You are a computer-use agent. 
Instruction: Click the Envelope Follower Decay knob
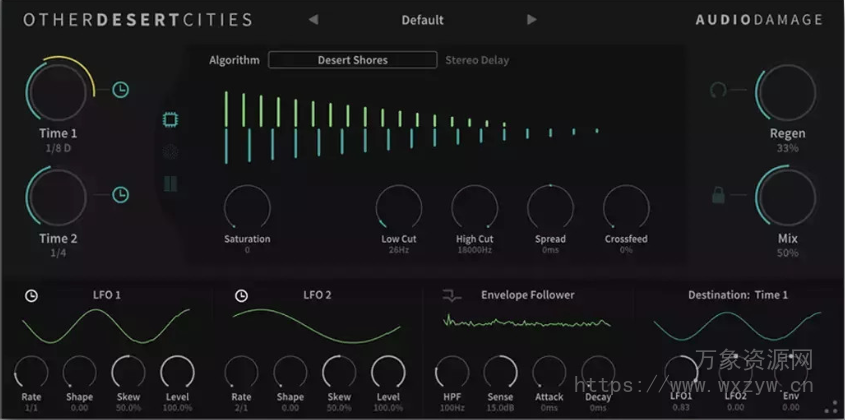(x=598, y=372)
